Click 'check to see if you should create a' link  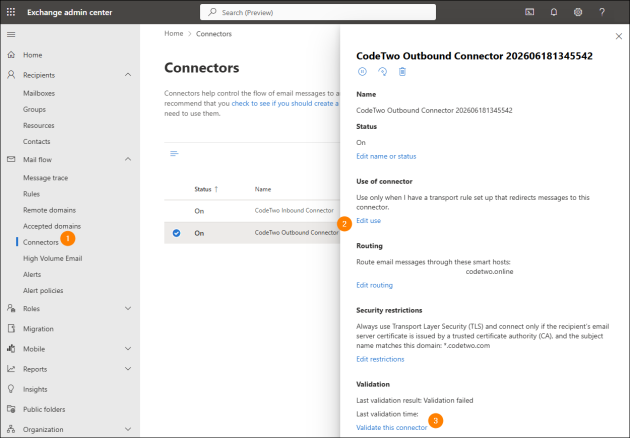(285, 103)
